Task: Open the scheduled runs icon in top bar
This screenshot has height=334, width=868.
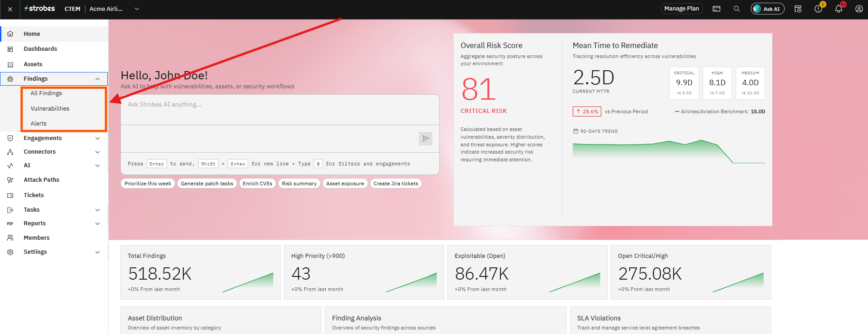Action: (798, 9)
